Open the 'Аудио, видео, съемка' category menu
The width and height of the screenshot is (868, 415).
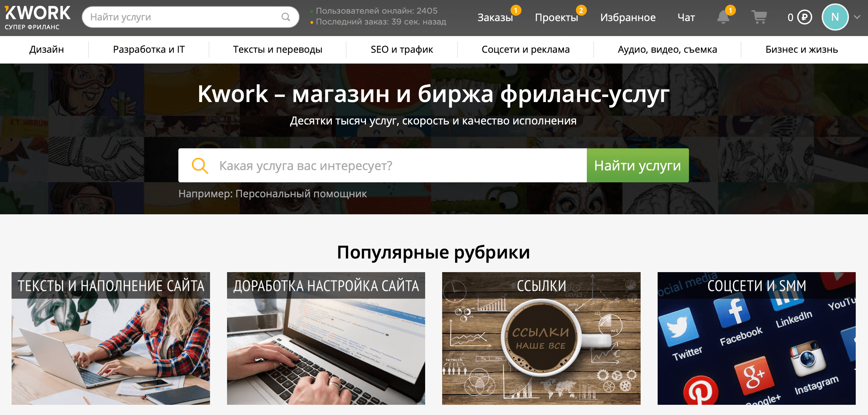point(667,49)
